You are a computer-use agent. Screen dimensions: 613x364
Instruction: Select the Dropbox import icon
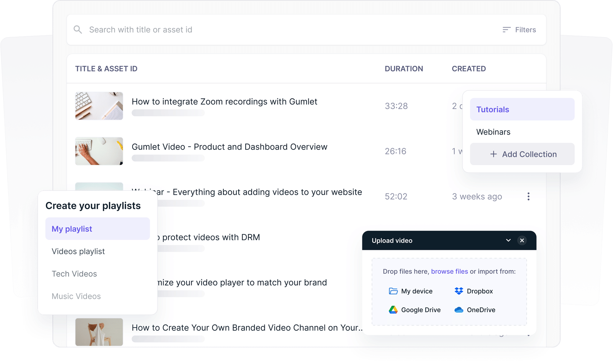pos(459,291)
